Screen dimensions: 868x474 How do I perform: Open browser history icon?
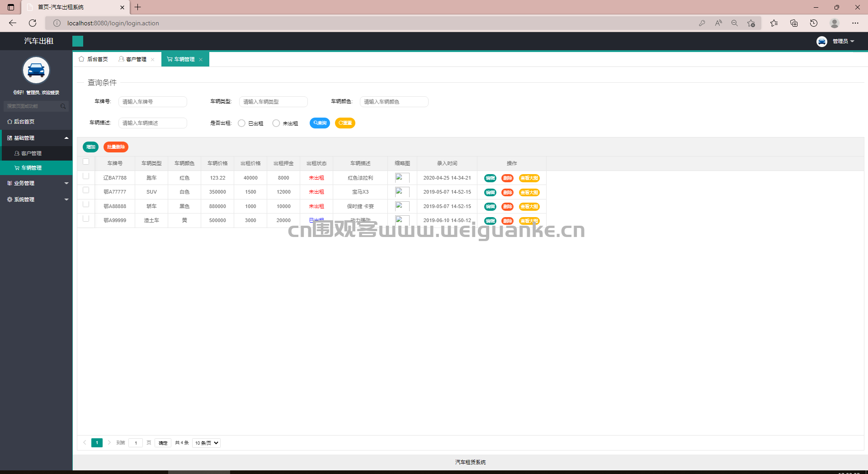tap(814, 23)
